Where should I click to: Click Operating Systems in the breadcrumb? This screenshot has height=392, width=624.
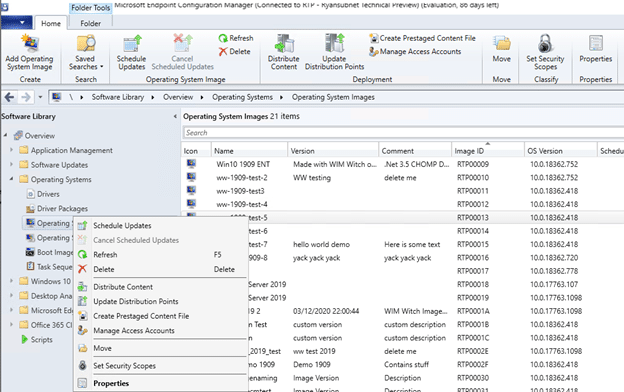point(242,97)
